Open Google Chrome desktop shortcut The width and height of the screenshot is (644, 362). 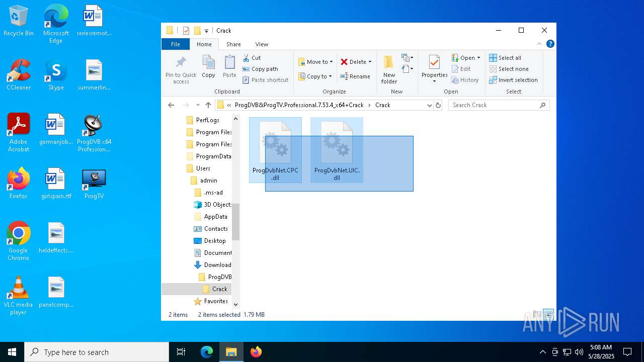click(x=19, y=241)
